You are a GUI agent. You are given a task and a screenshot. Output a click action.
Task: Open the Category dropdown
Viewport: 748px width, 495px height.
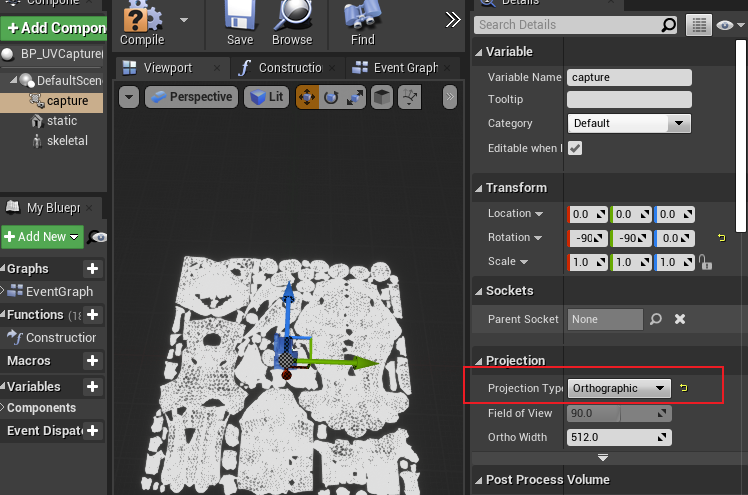(629, 123)
